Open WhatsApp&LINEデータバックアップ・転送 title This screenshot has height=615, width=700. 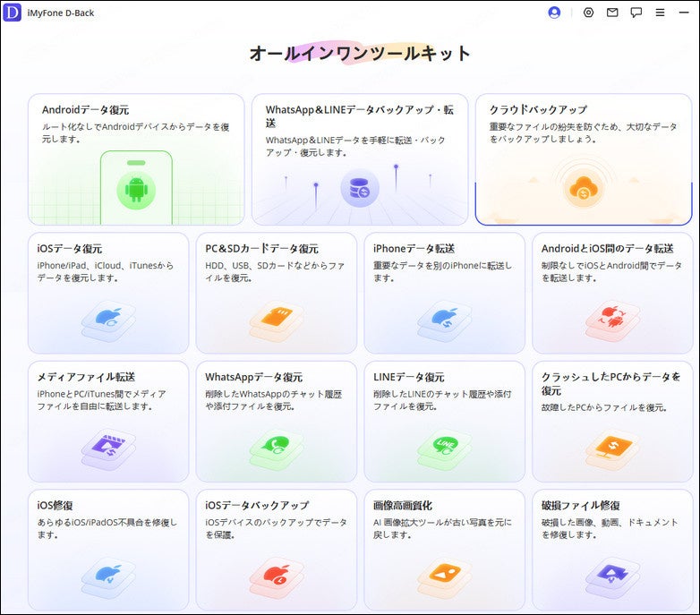[359, 116]
